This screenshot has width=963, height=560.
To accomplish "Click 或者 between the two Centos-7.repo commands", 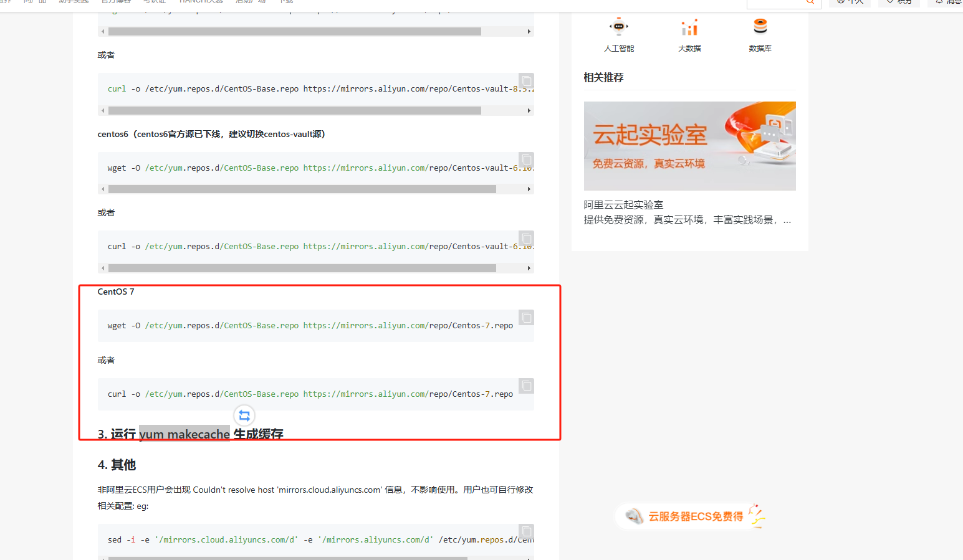I will [x=106, y=360].
